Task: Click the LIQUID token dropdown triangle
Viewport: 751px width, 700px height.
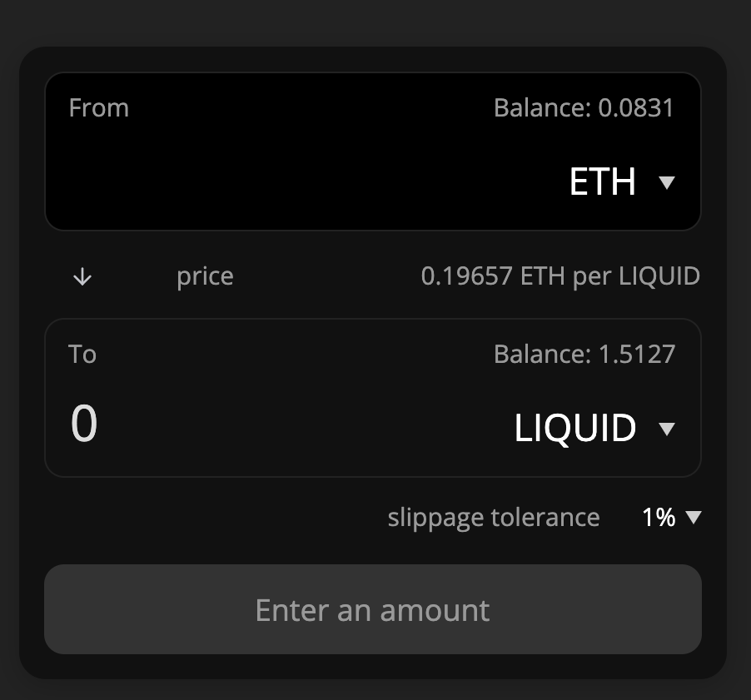Action: point(667,429)
